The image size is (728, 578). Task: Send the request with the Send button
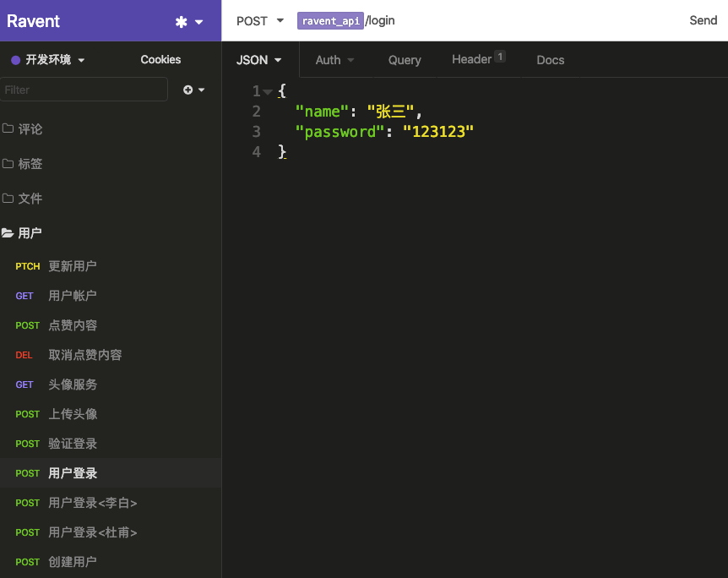(703, 20)
